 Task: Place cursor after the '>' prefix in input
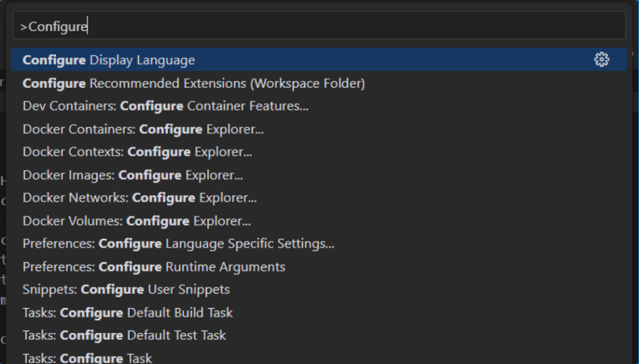click(x=29, y=27)
